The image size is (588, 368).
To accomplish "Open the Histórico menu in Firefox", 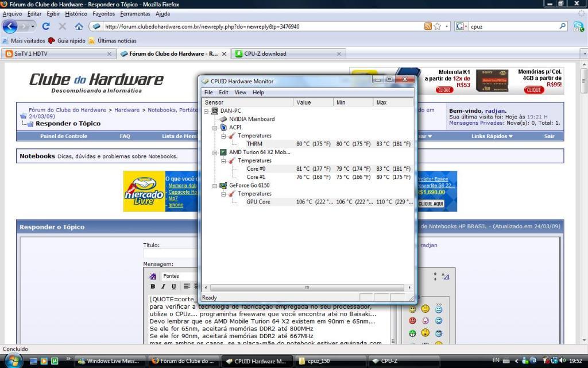I will pos(76,14).
